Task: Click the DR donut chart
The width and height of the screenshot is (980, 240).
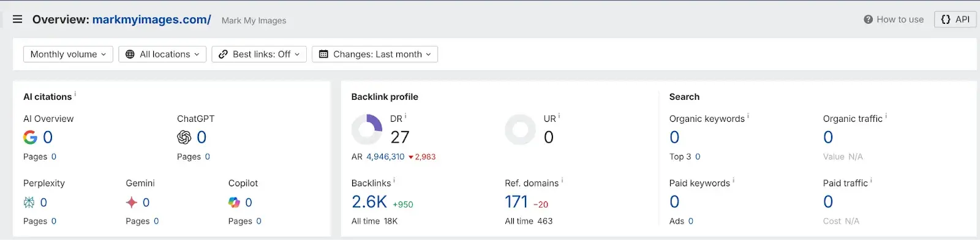Action: (x=367, y=129)
